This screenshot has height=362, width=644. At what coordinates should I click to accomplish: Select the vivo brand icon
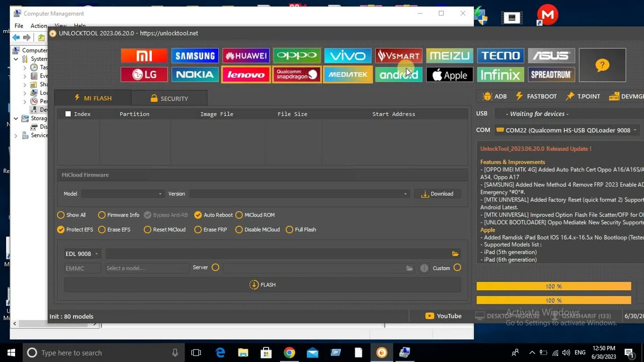pyautogui.click(x=348, y=56)
